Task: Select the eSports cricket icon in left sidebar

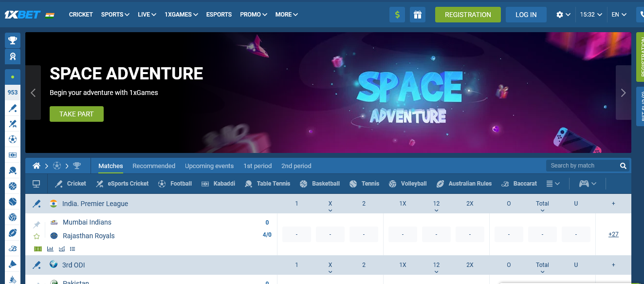Action: click(13, 124)
